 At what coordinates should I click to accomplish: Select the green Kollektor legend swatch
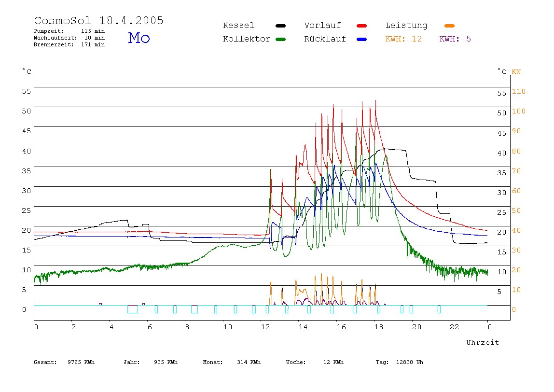pyautogui.click(x=280, y=39)
